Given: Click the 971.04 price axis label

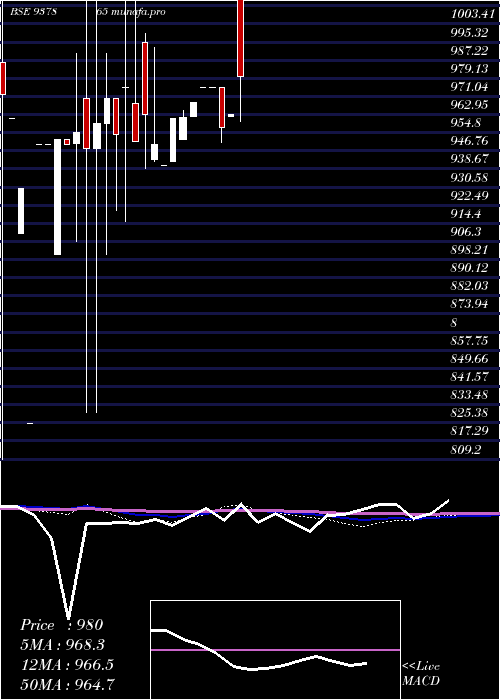Looking at the screenshot, I should click(470, 87).
